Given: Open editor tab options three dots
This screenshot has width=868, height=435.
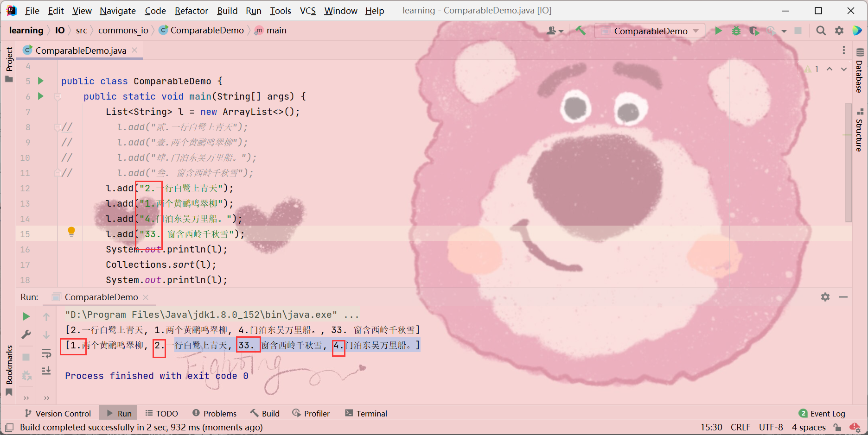Looking at the screenshot, I should [x=844, y=50].
